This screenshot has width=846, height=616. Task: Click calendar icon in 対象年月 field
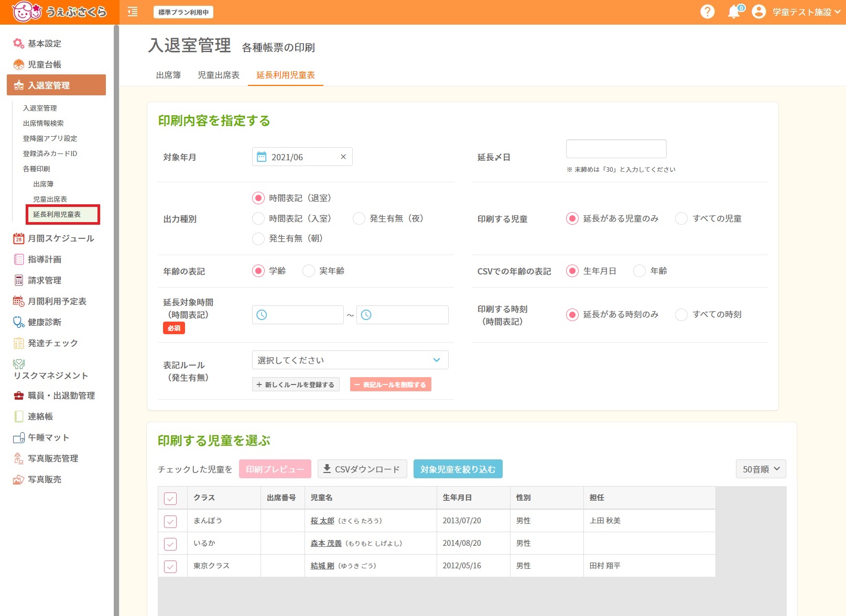coord(262,157)
